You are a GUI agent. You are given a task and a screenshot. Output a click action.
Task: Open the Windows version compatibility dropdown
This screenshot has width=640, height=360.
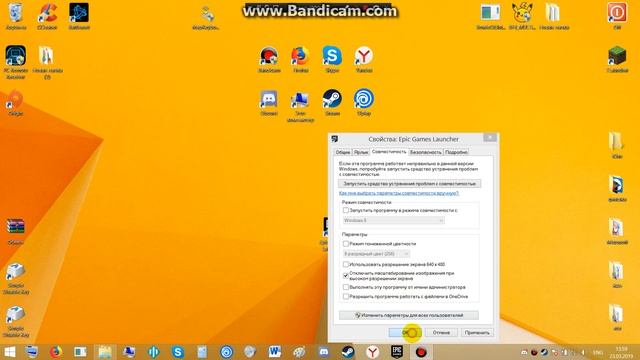pyautogui.click(x=393, y=220)
